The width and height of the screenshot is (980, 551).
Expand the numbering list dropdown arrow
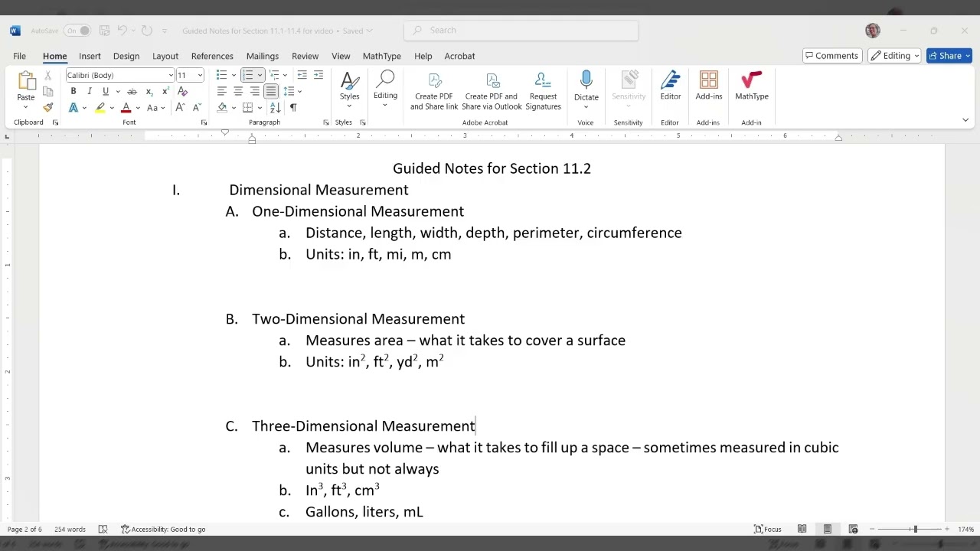tap(260, 75)
